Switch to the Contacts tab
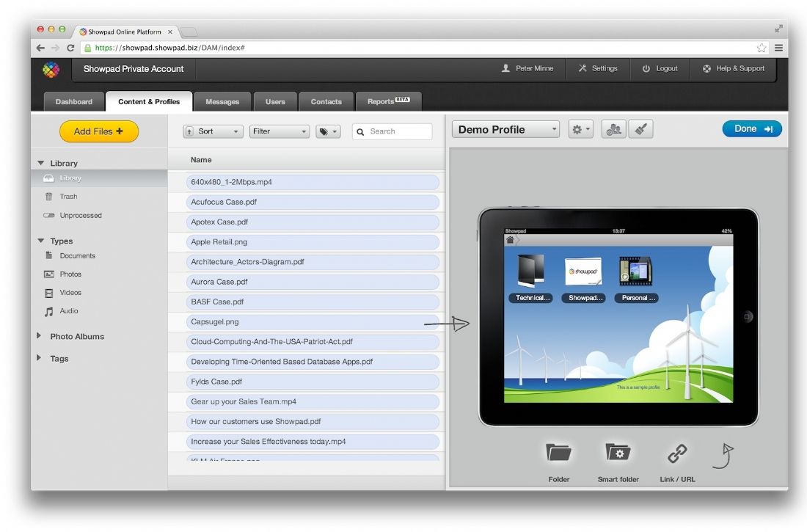Image resolution: width=807 pixels, height=532 pixels. tap(326, 101)
